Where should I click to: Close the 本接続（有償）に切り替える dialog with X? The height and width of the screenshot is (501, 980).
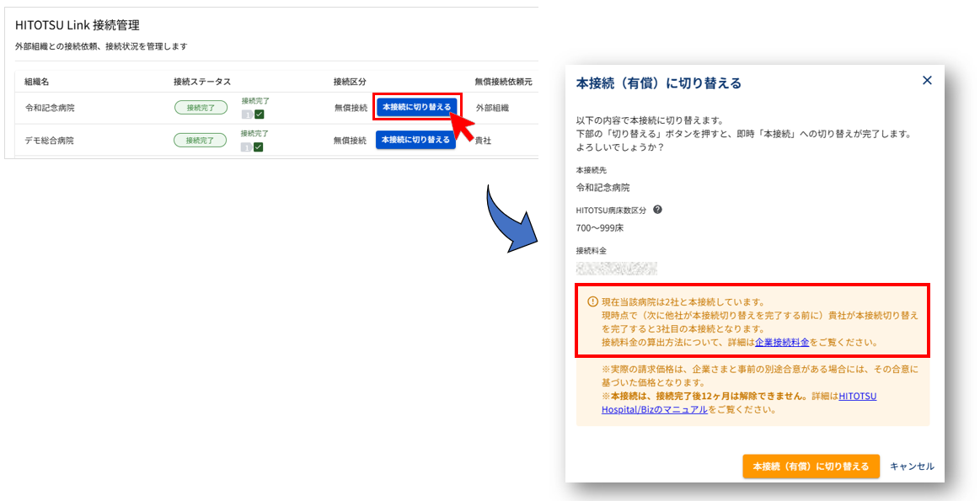tap(927, 81)
